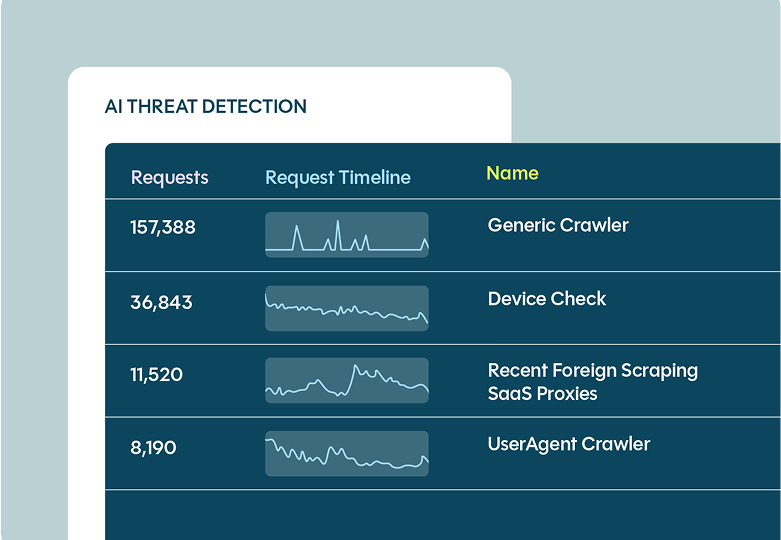Select the Device Check rule name
Screen dimensions: 781x540
point(547,299)
